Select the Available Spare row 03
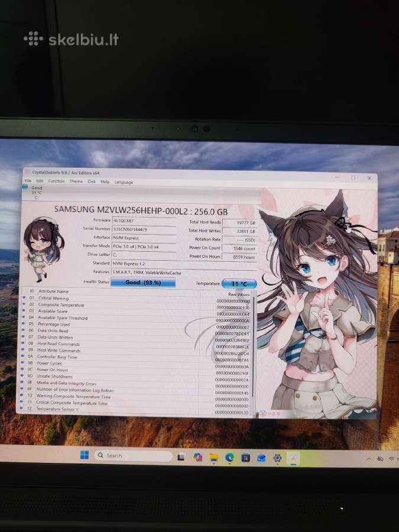The width and height of the screenshot is (399, 532). [137, 312]
